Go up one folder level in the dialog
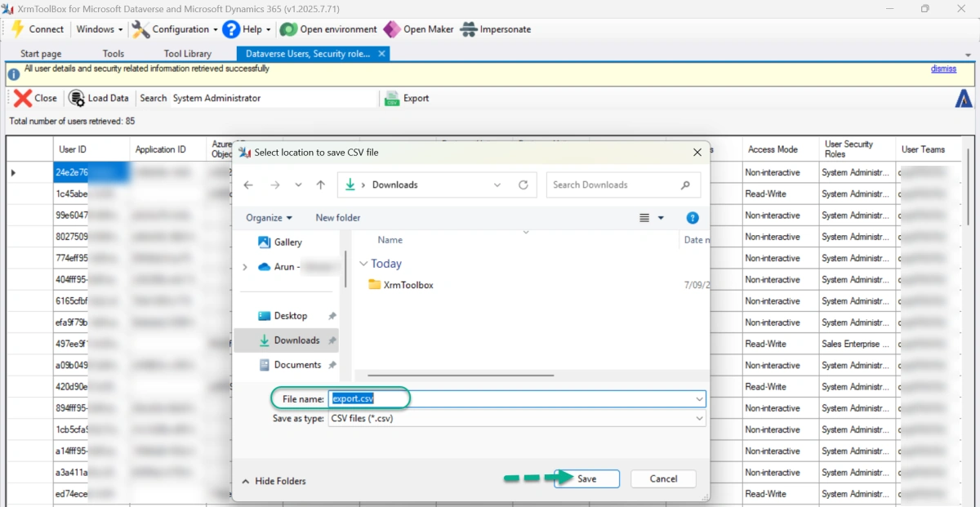Viewport: 980px width, 507px height. 320,185
